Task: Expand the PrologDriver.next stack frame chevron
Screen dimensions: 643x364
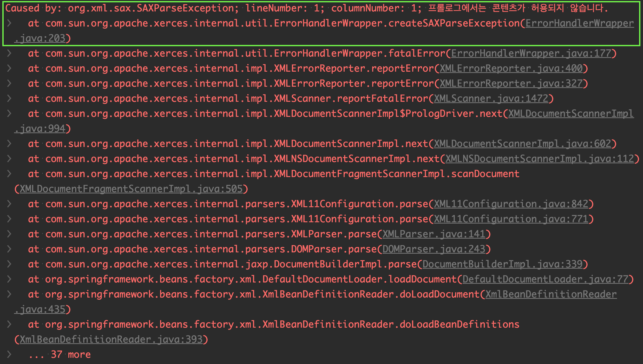Action: tap(9, 113)
